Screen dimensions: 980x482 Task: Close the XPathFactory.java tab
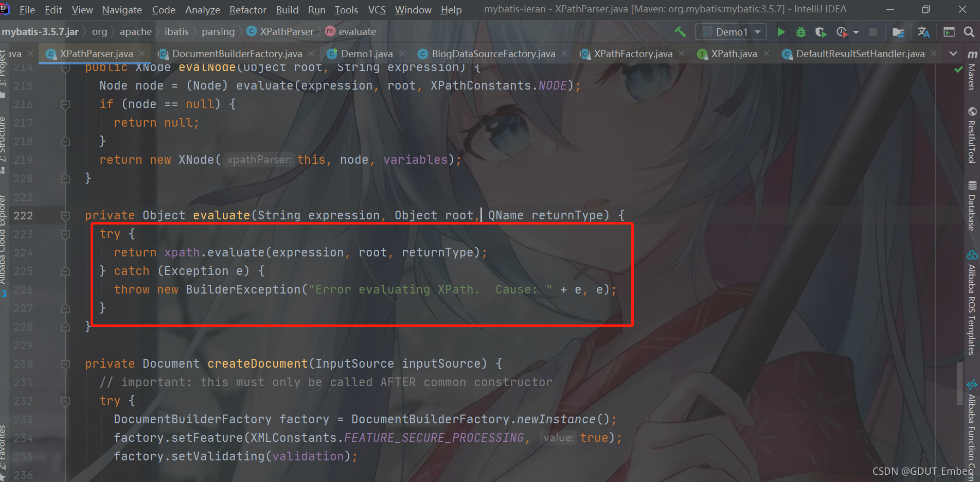click(x=682, y=54)
